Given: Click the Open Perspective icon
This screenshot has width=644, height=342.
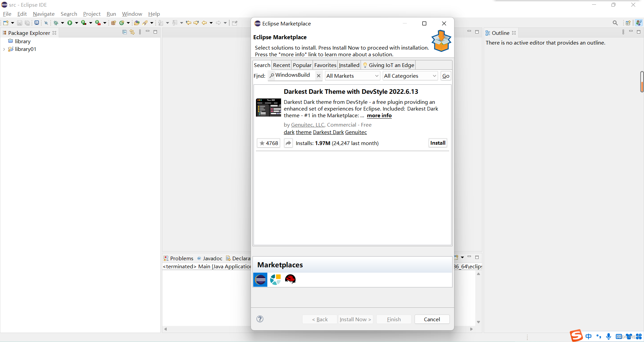Looking at the screenshot, I should (x=628, y=23).
